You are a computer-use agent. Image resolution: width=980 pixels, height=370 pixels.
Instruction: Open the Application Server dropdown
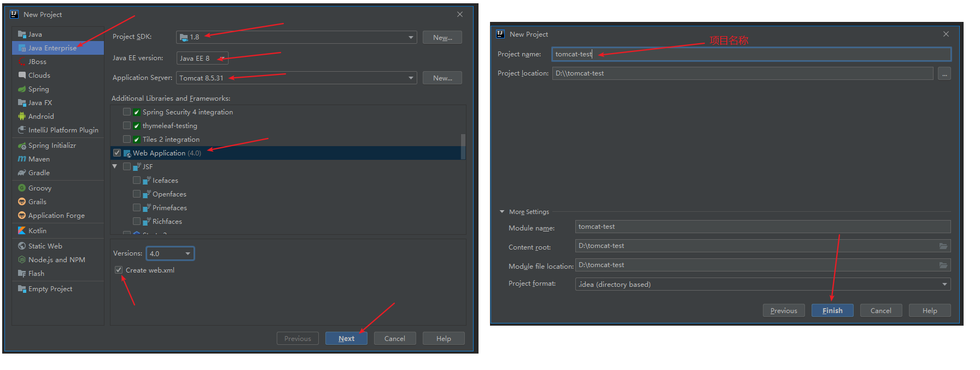click(x=296, y=78)
